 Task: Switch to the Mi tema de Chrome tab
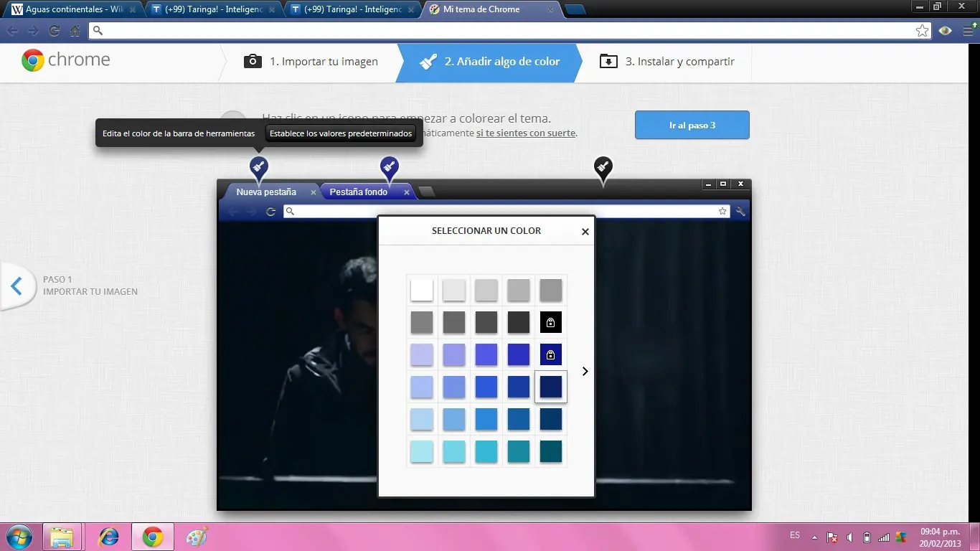coord(492,10)
